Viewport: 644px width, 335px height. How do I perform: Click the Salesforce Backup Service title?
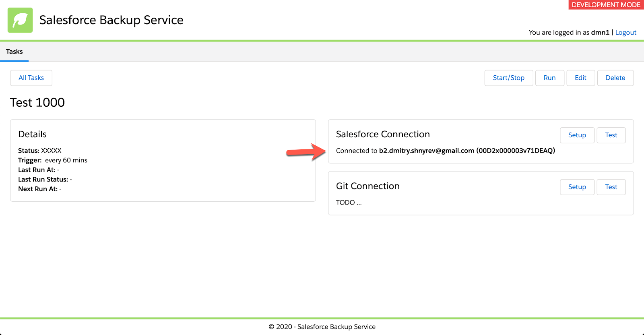pos(111,20)
